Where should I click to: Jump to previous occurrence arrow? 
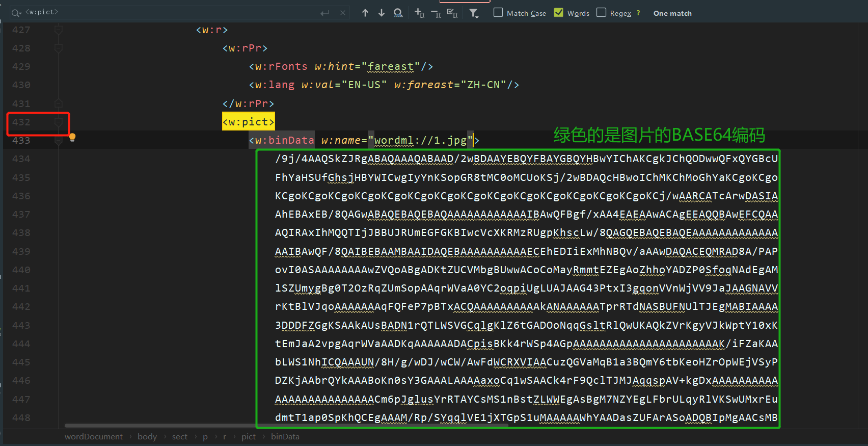(x=365, y=13)
